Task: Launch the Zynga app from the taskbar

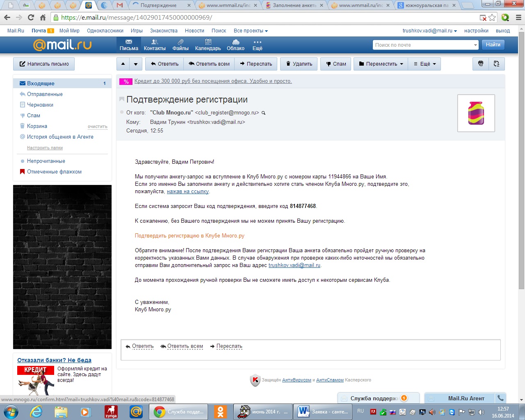Action: tap(111, 411)
